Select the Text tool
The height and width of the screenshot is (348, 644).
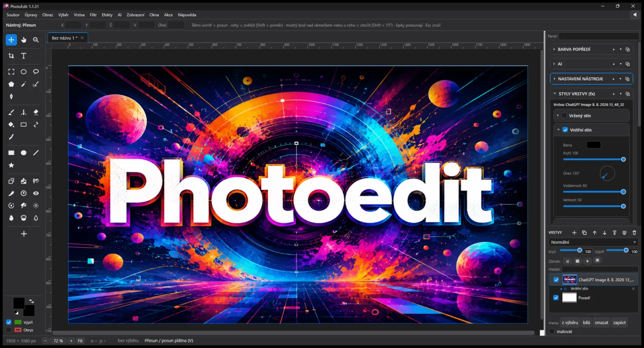coord(24,56)
